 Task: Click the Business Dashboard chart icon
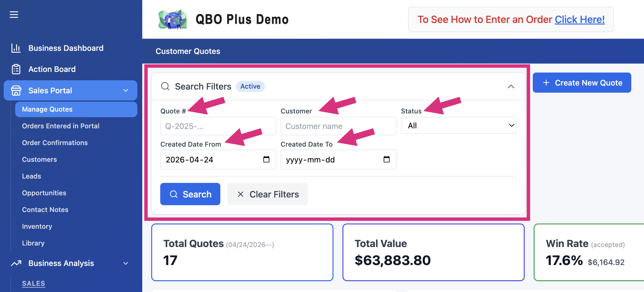pyautogui.click(x=16, y=48)
